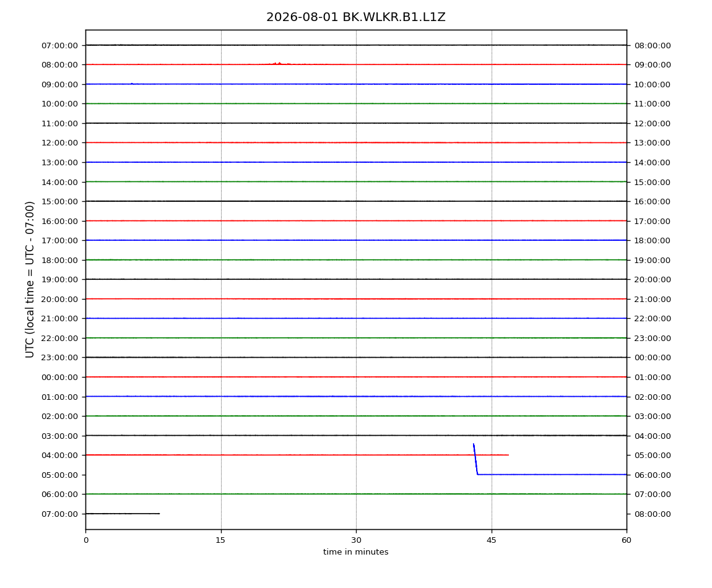Click the left 17:00:00 time label
The width and height of the screenshot is (712, 588).
(x=60, y=241)
